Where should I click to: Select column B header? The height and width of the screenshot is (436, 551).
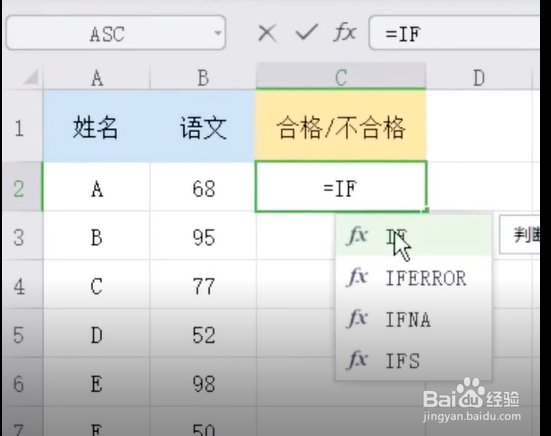pos(203,77)
